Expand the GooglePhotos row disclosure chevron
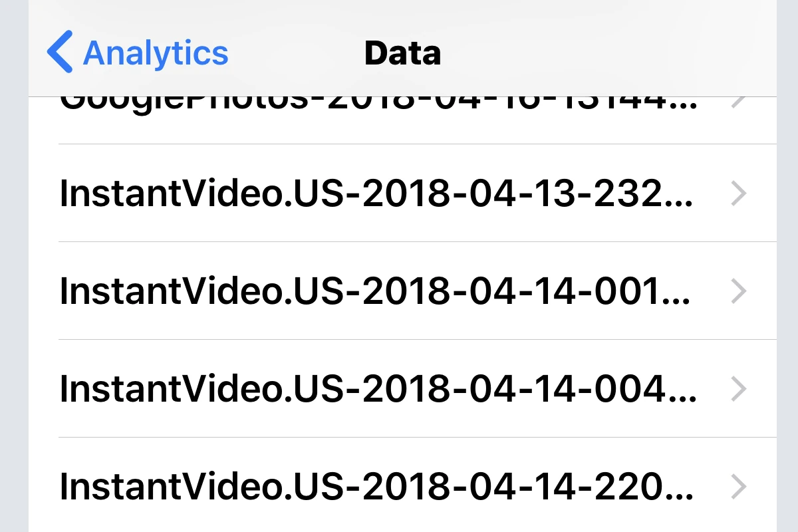The width and height of the screenshot is (798, 532). click(738, 104)
